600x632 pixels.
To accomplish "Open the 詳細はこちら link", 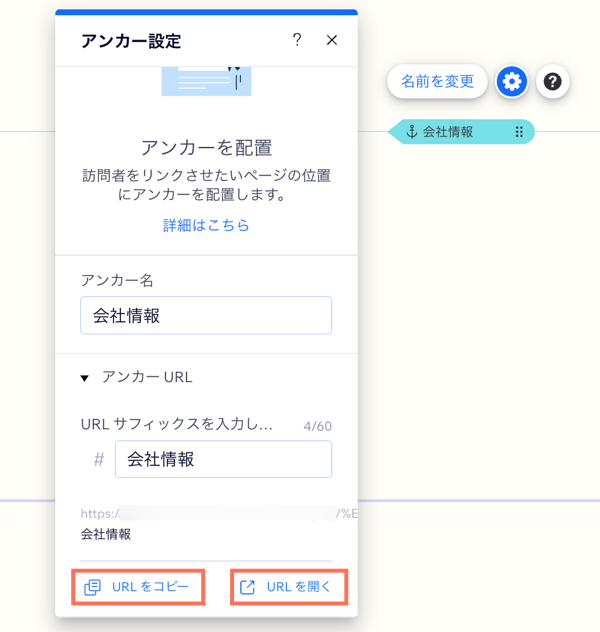I will (x=206, y=225).
